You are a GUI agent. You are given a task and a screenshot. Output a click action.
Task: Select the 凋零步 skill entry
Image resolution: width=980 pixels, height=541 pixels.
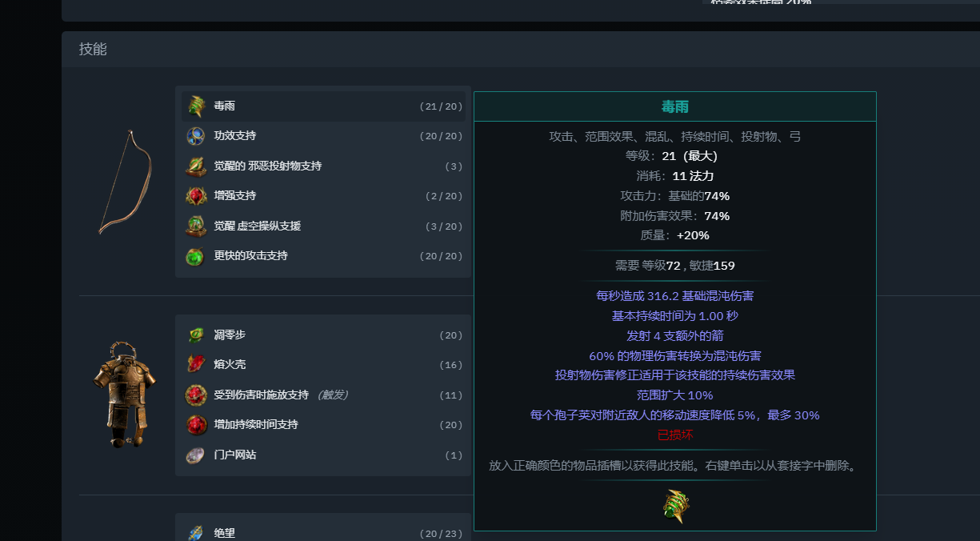tap(320, 335)
